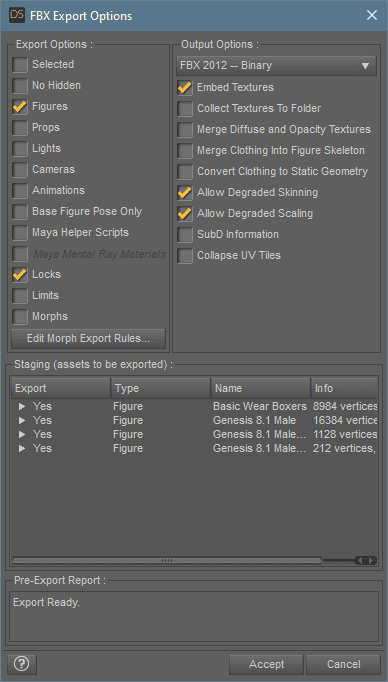Image resolution: width=388 pixels, height=682 pixels.
Task: Uncheck Allow Degraded Skinning
Action: tap(185, 193)
